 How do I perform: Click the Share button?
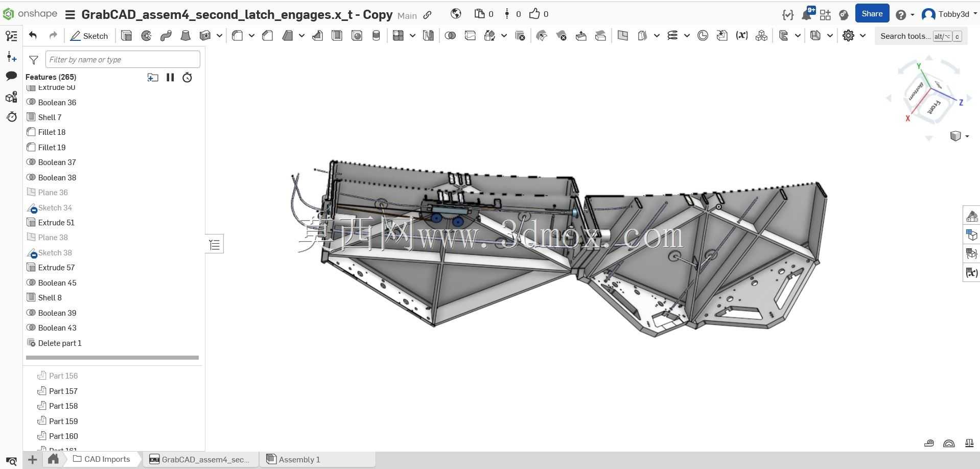coord(872,14)
